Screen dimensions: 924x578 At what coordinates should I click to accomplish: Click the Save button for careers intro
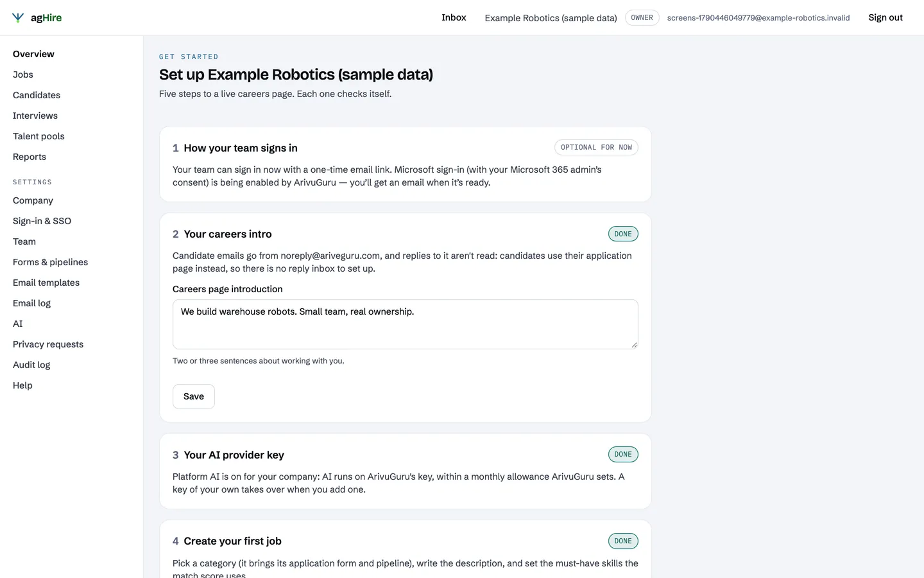click(x=194, y=396)
